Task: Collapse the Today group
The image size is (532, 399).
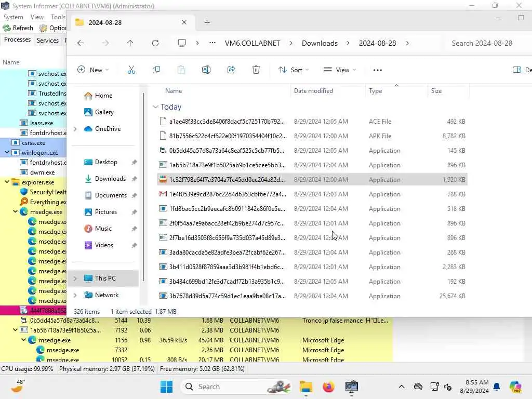Action: click(x=155, y=107)
